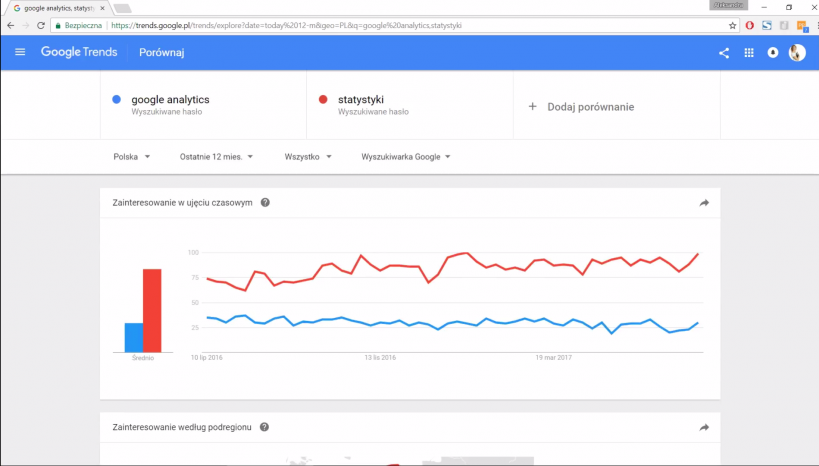
Task: Click the 13 lis 2016 axis label
Action: [x=380, y=358]
